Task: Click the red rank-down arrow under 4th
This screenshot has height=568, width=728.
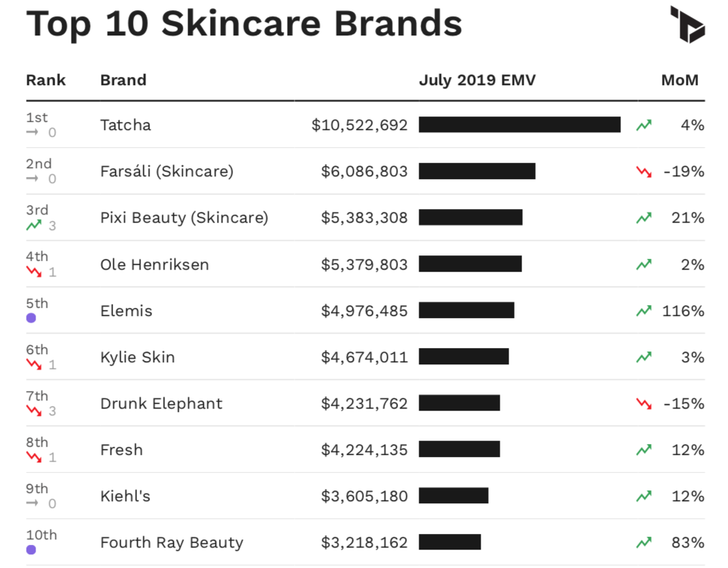Action: tap(34, 272)
